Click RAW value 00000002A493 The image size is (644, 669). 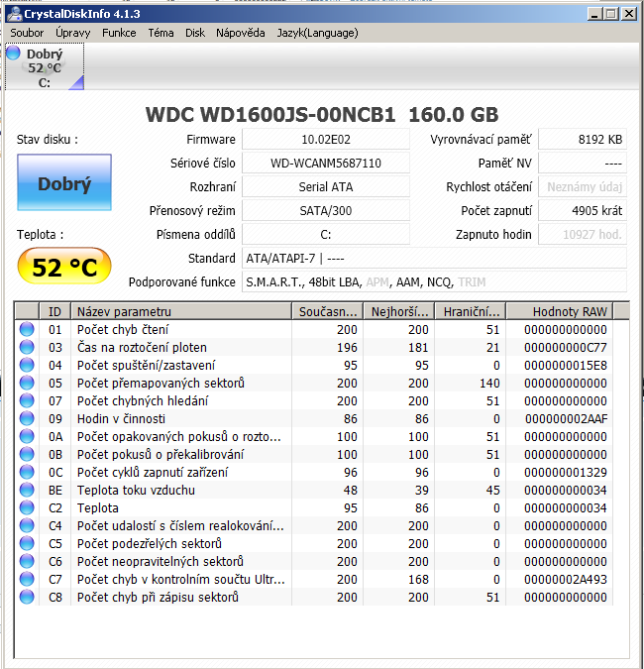(566, 580)
